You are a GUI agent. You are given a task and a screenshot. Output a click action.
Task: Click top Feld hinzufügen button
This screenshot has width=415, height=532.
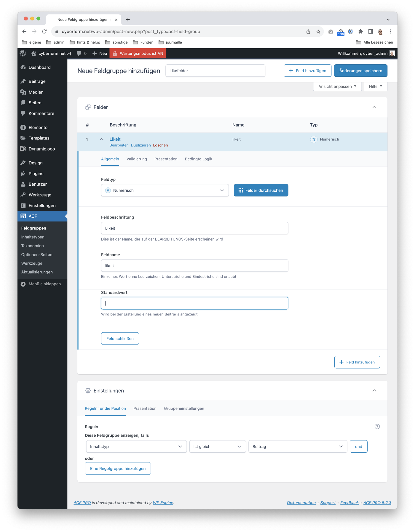pyautogui.click(x=307, y=70)
